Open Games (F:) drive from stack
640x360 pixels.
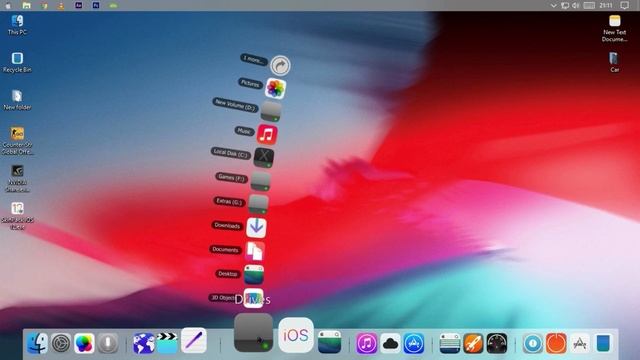(260, 181)
